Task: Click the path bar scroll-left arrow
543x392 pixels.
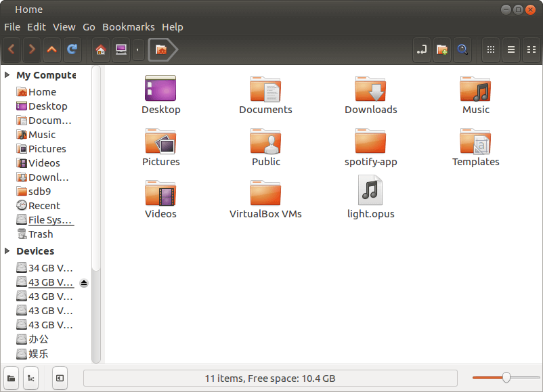Action: tap(138, 49)
